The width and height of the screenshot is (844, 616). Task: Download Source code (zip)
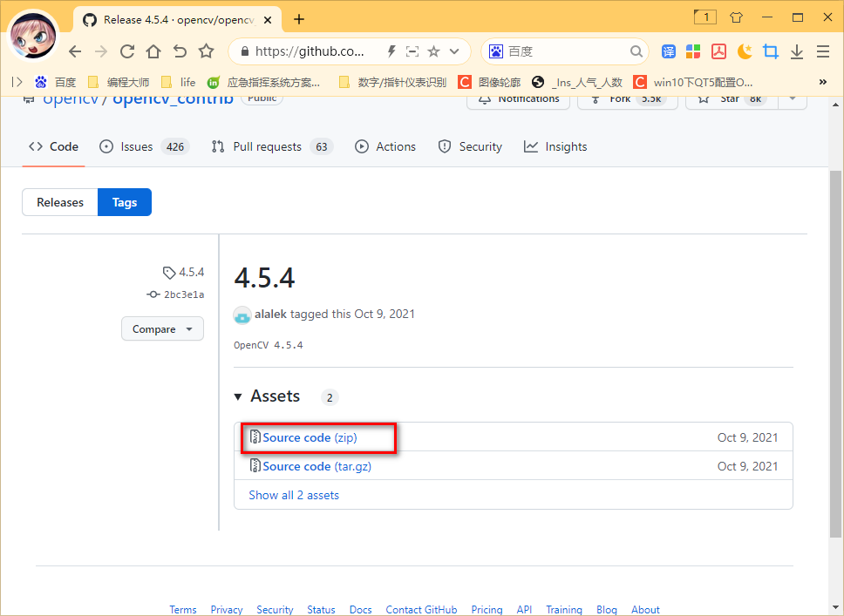[x=310, y=437]
